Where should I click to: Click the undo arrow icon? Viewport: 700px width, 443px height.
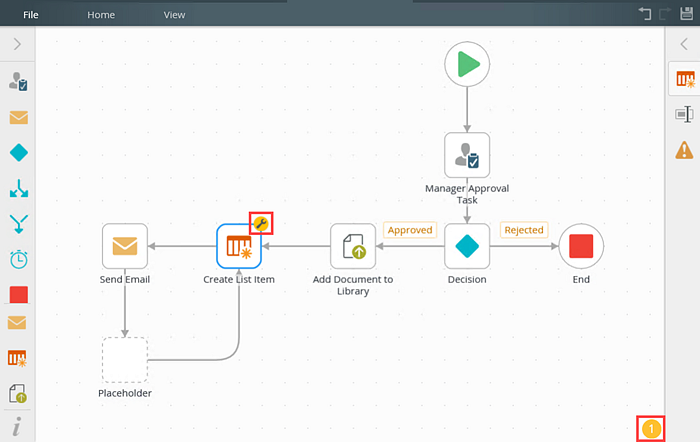645,13
